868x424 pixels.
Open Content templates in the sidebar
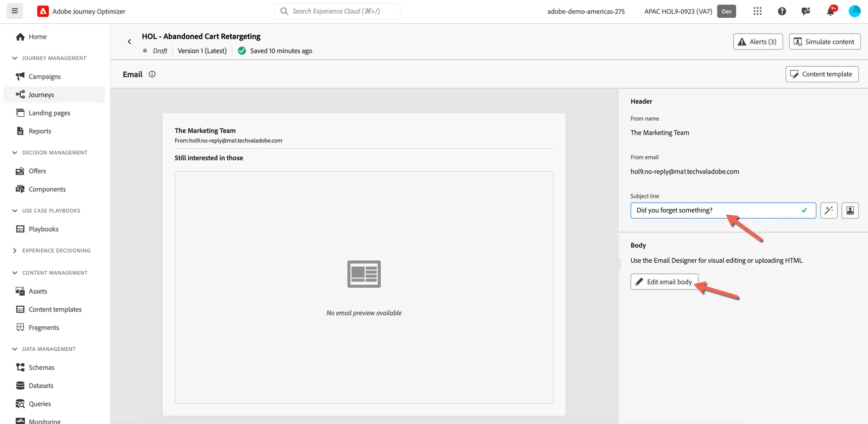(55, 309)
